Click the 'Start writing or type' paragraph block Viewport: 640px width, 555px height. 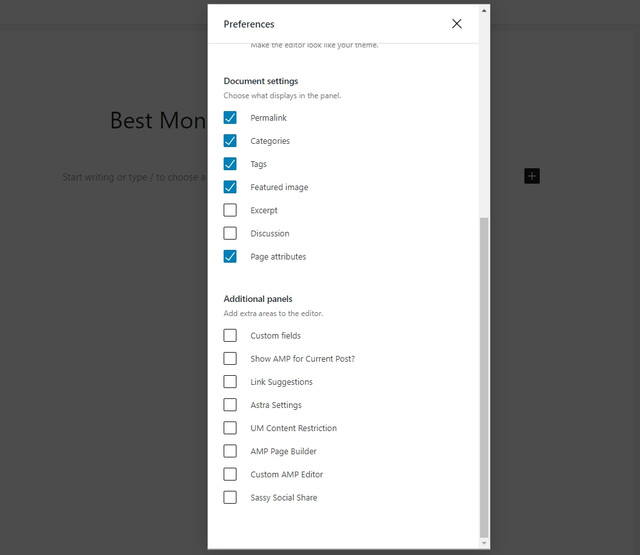click(134, 177)
